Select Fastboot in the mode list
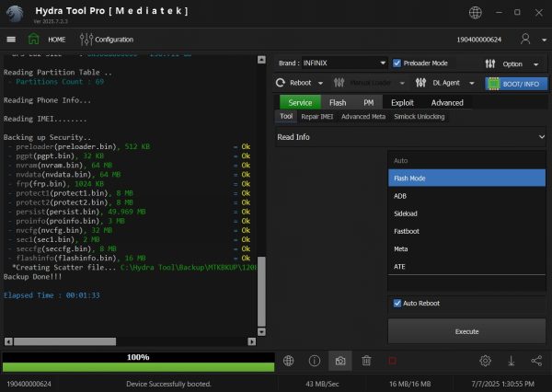The image size is (552, 392). pos(466,231)
